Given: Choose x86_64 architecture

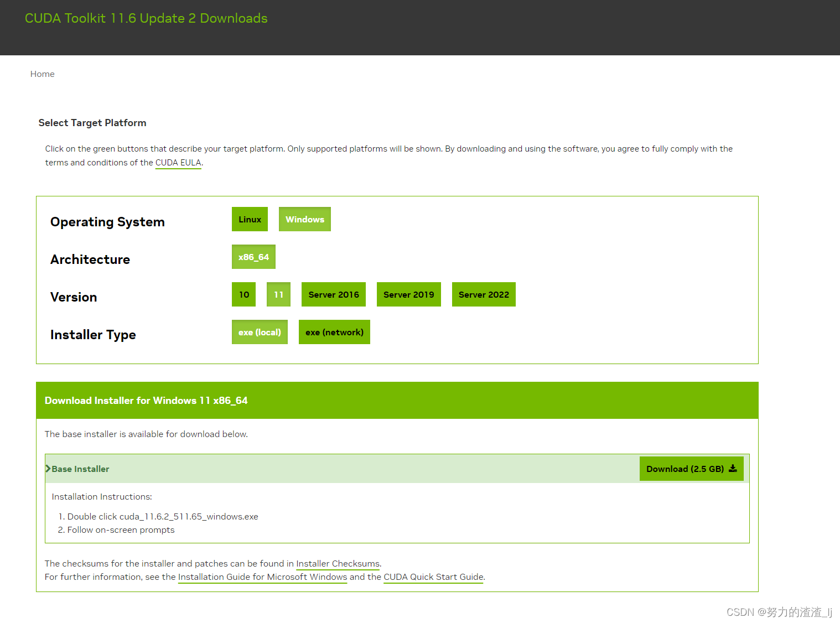Looking at the screenshot, I should point(253,257).
